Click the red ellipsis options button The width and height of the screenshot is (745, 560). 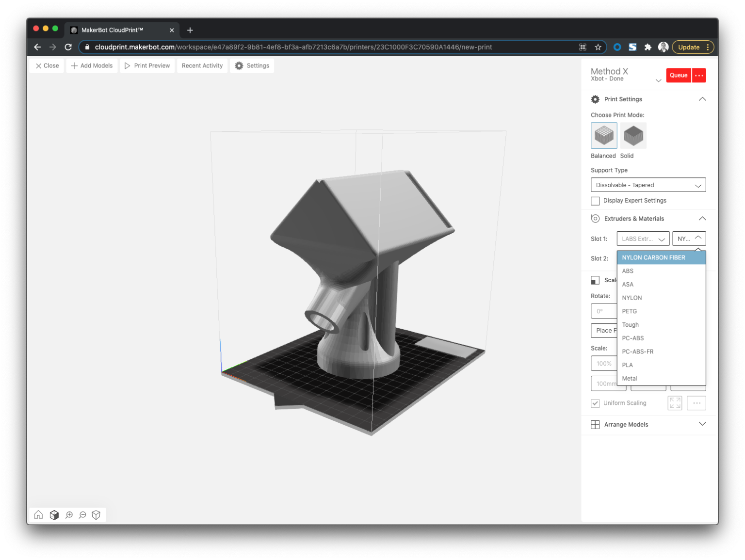(699, 75)
